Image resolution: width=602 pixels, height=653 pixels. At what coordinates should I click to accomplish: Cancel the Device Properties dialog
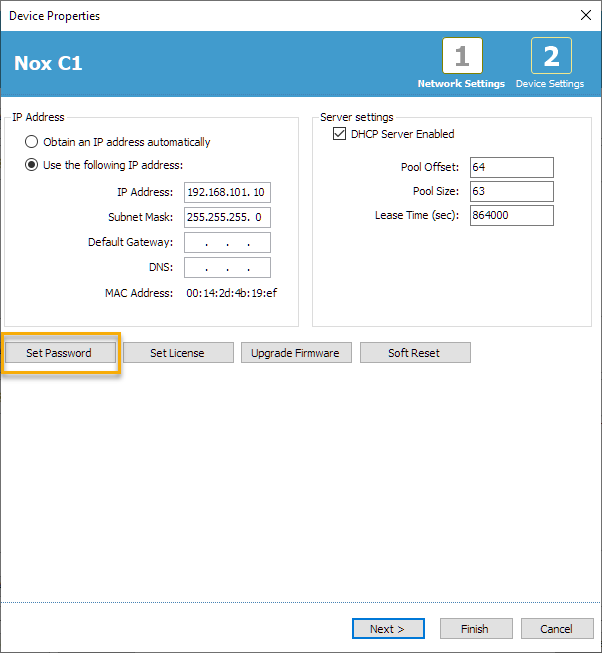coord(557,628)
